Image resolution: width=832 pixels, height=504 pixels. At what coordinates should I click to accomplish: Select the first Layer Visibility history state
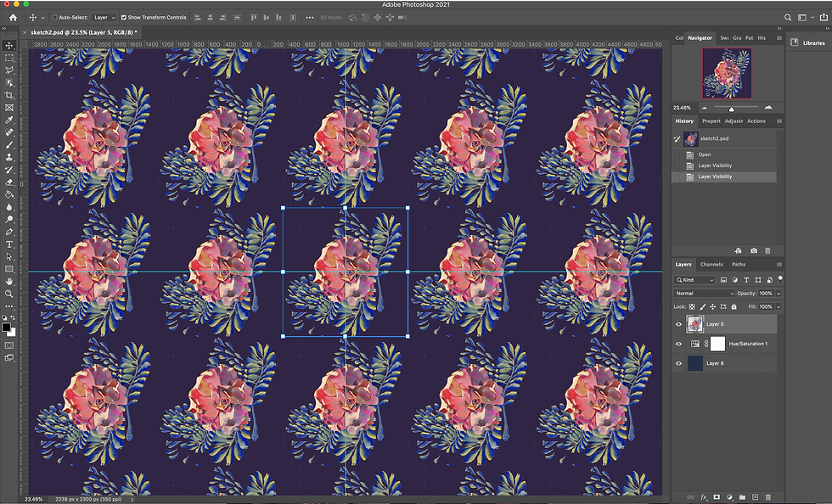pyautogui.click(x=724, y=165)
